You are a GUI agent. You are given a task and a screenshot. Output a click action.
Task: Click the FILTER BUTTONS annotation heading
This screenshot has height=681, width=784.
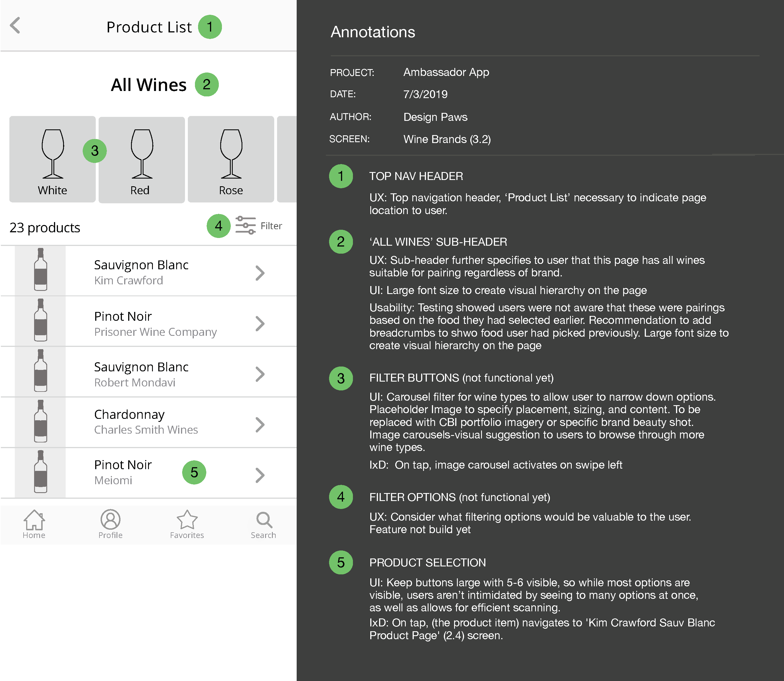[x=461, y=378]
